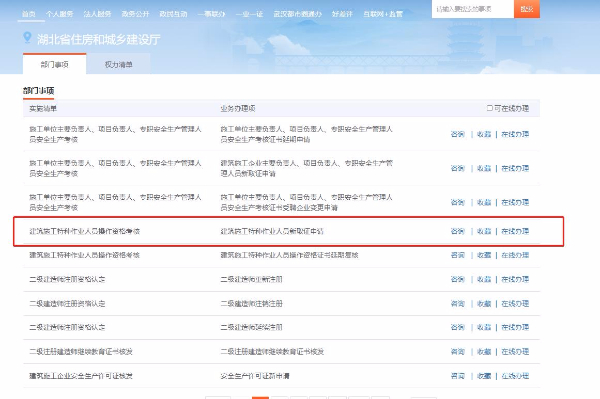Screen dimensions: 600x399
Task: Open 一业一证 navigation item
Action: pyautogui.click(x=249, y=14)
